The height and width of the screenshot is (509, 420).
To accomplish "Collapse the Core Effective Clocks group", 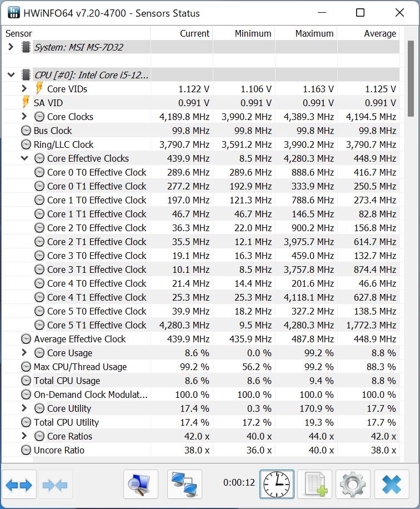I will [23, 158].
